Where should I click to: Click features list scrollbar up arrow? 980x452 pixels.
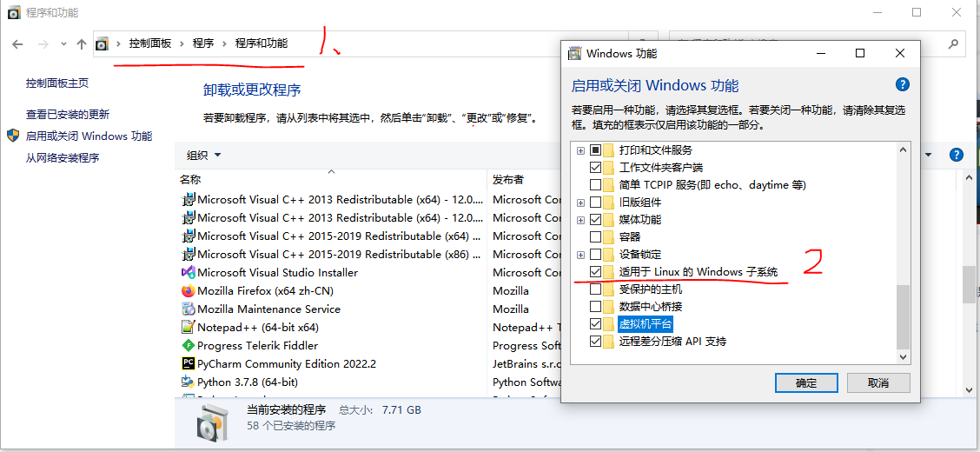click(903, 150)
